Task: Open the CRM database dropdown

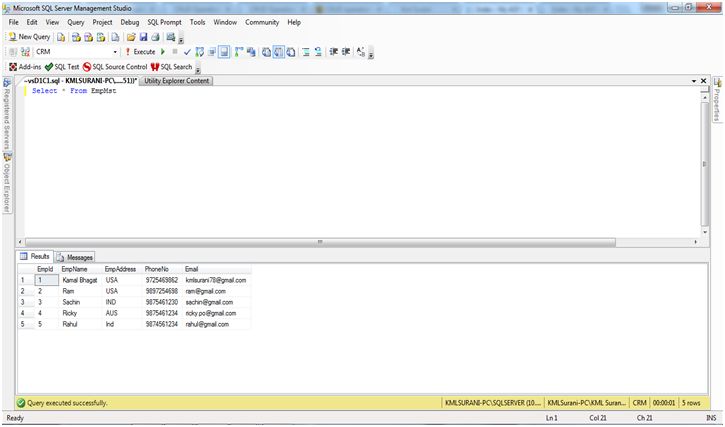Action: tap(115, 52)
